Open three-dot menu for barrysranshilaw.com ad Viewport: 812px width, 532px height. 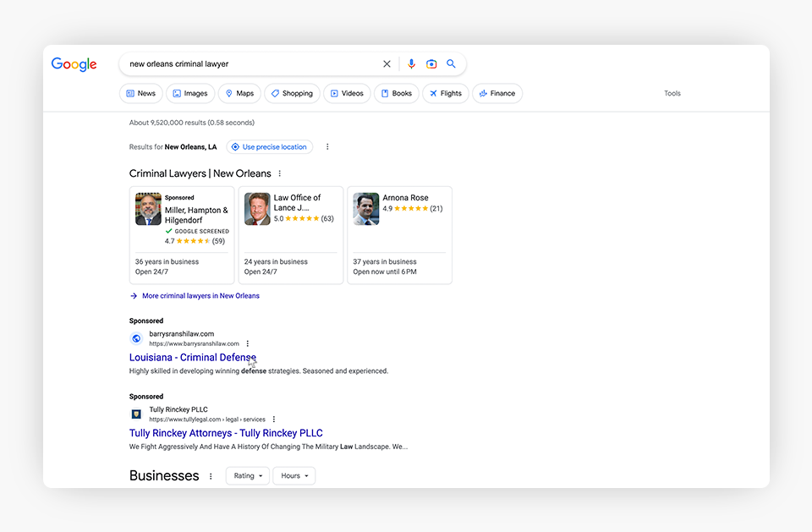(x=248, y=344)
